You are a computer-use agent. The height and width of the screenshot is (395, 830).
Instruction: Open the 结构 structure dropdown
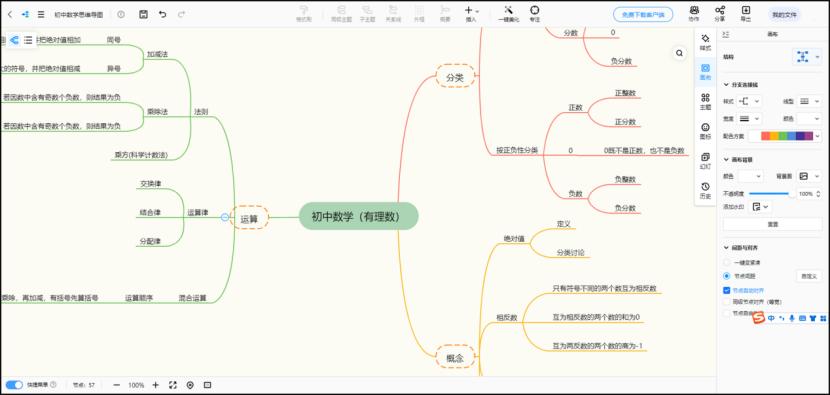[807, 57]
